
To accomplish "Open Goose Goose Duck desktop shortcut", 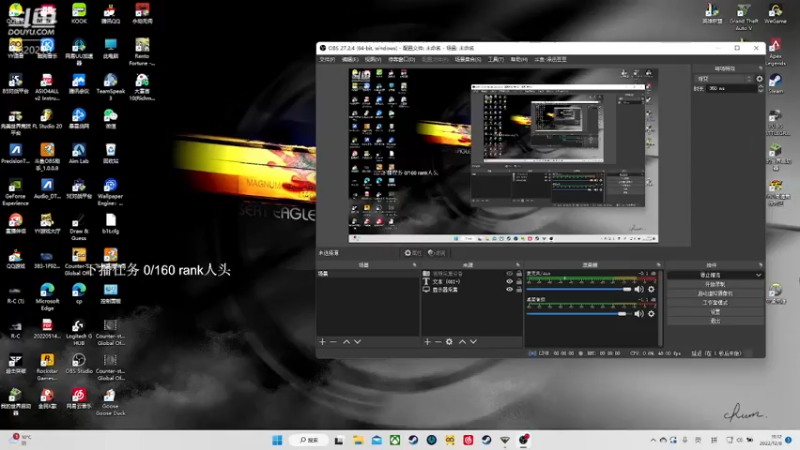I will pos(110,403).
